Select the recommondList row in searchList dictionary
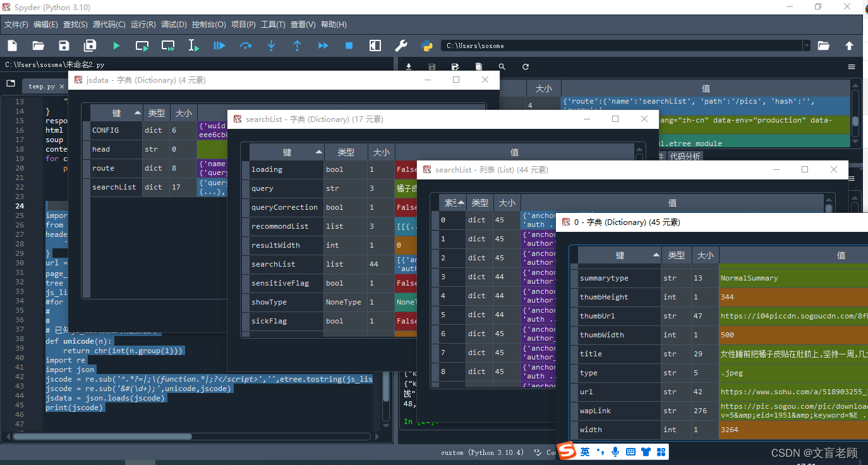The height and width of the screenshot is (465, 868). (287, 226)
